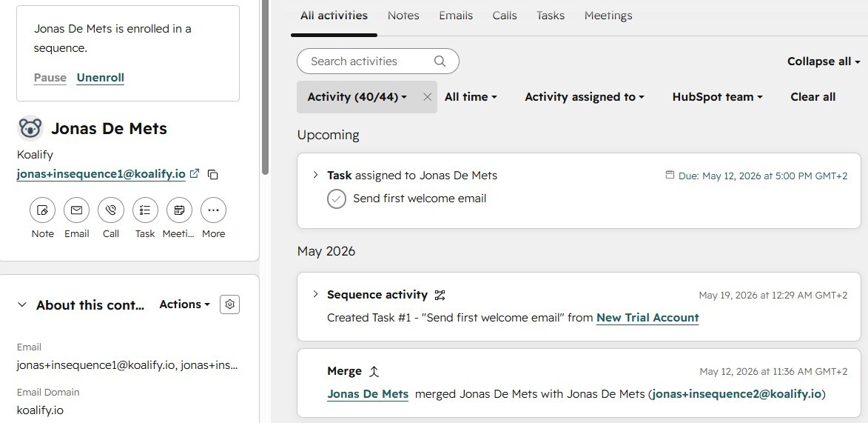The height and width of the screenshot is (423, 868).
Task: Switch to the Tasks tab
Action: tap(551, 16)
